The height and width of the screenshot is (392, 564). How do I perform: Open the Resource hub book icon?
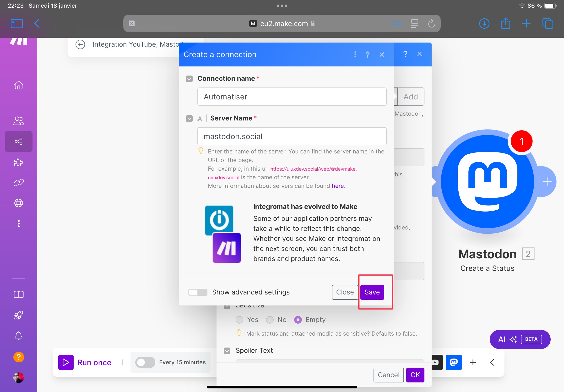click(19, 294)
